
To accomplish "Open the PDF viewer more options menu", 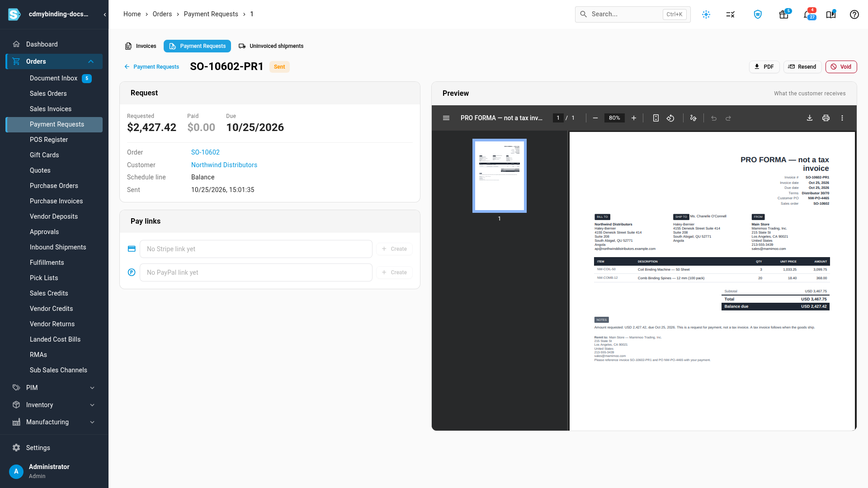I will (842, 118).
